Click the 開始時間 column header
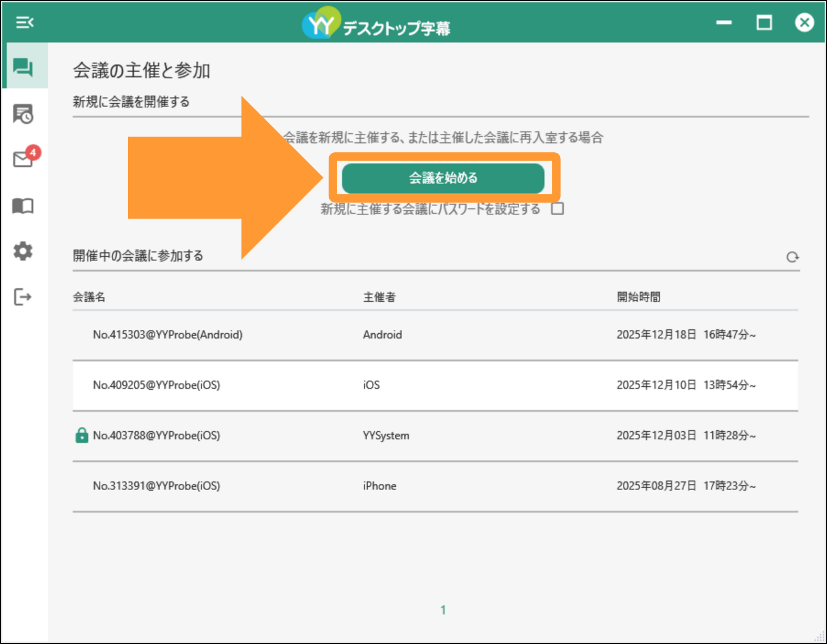 638,297
